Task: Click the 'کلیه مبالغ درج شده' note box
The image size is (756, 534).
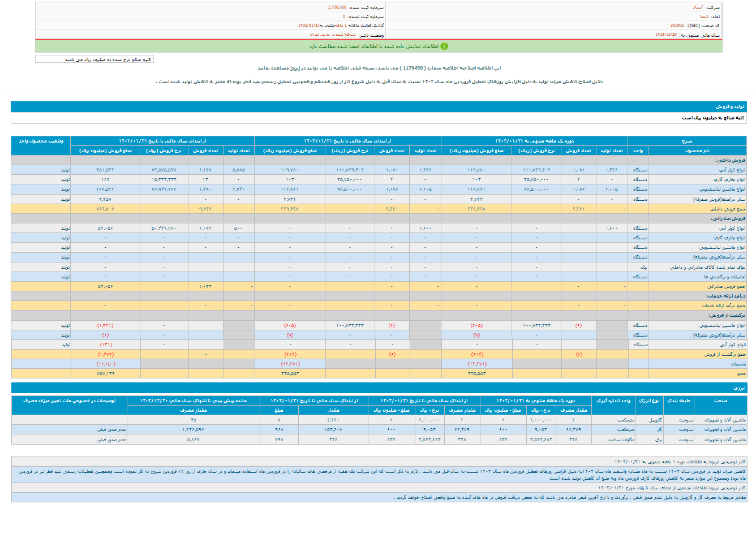Action: pos(94,59)
